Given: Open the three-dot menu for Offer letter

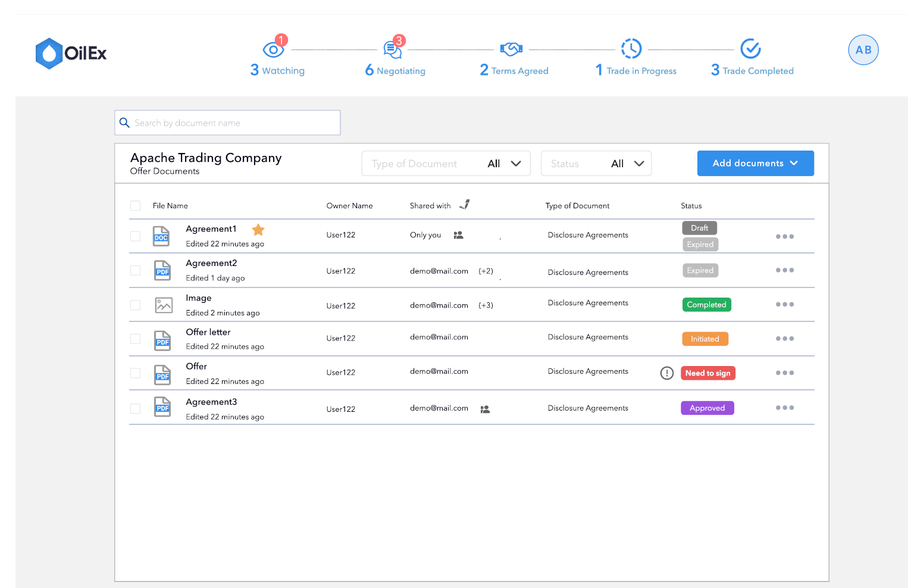Looking at the screenshot, I should (x=785, y=339).
